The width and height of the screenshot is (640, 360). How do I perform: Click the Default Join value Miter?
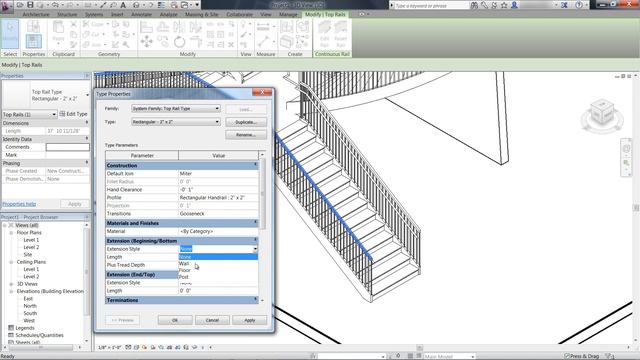tap(218, 173)
